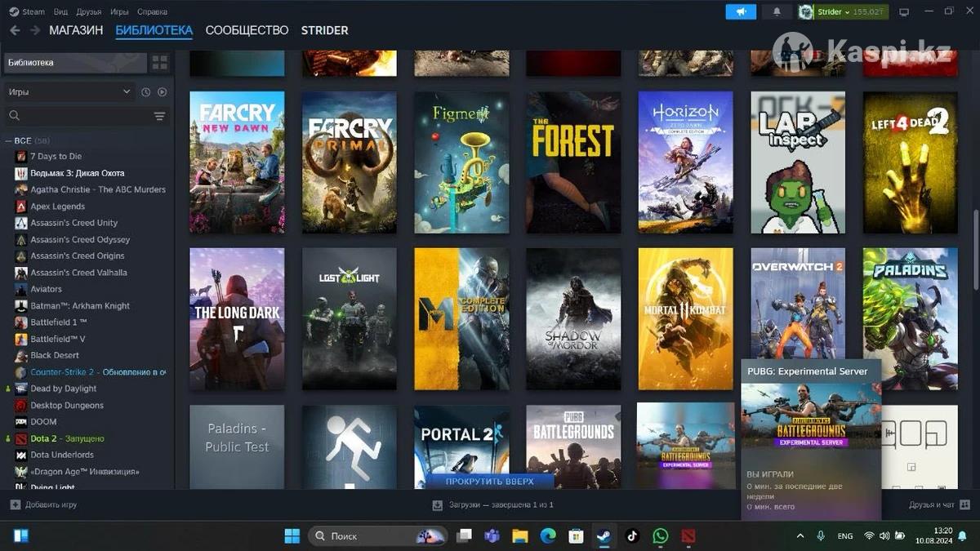Click the library search input field
Viewport: 980px width, 551px height.
point(82,116)
